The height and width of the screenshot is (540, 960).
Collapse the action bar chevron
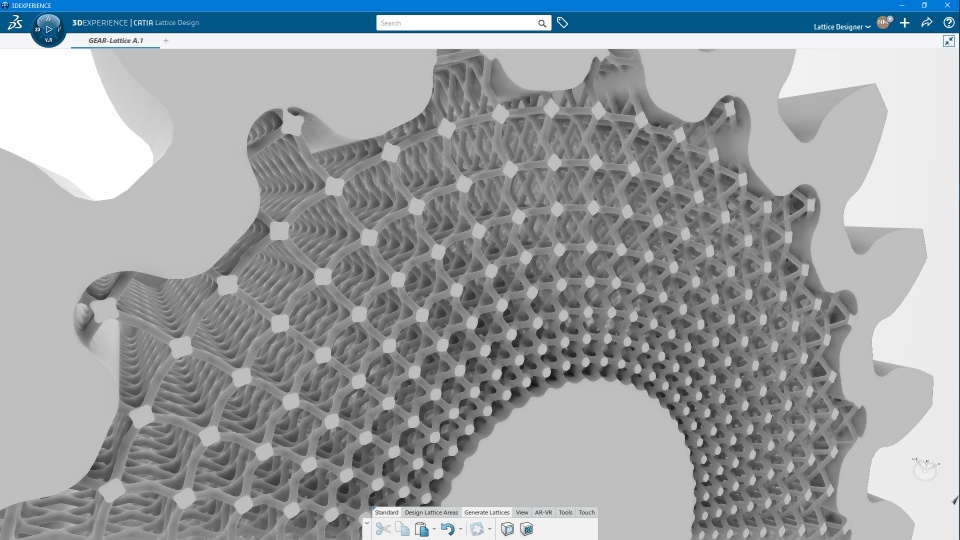[367, 523]
